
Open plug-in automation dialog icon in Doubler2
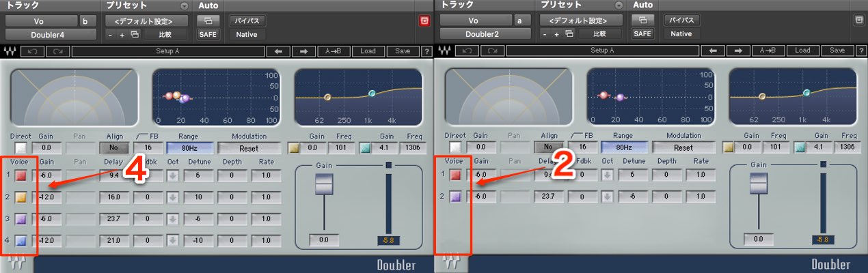[x=642, y=20]
